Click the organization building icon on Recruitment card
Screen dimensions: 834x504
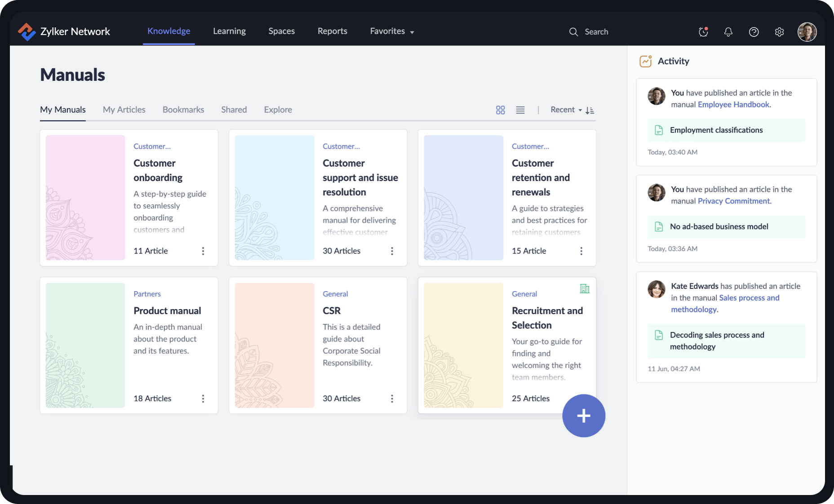(585, 289)
